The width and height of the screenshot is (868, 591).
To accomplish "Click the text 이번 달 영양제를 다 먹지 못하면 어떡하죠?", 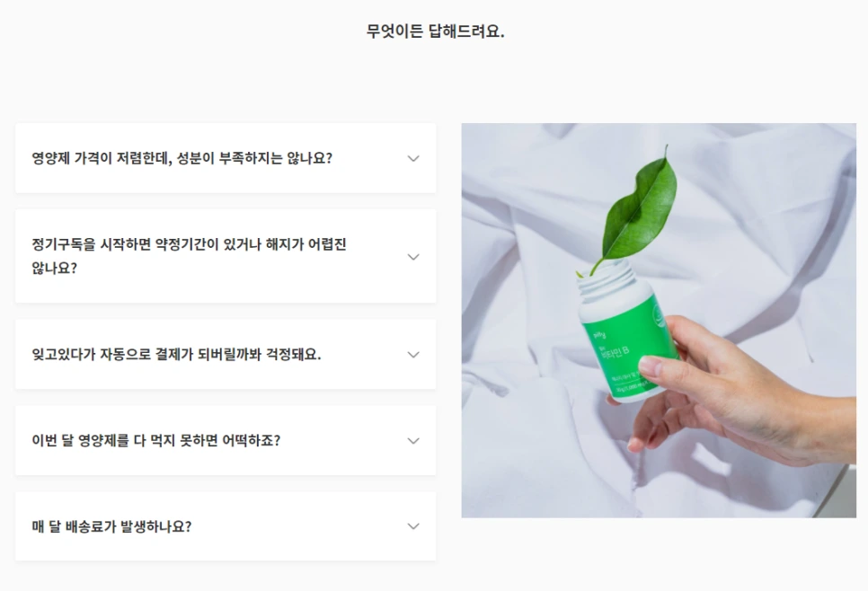I will click(156, 440).
